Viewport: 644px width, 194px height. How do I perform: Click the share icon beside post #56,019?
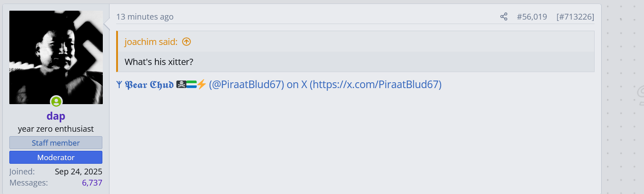[504, 17]
